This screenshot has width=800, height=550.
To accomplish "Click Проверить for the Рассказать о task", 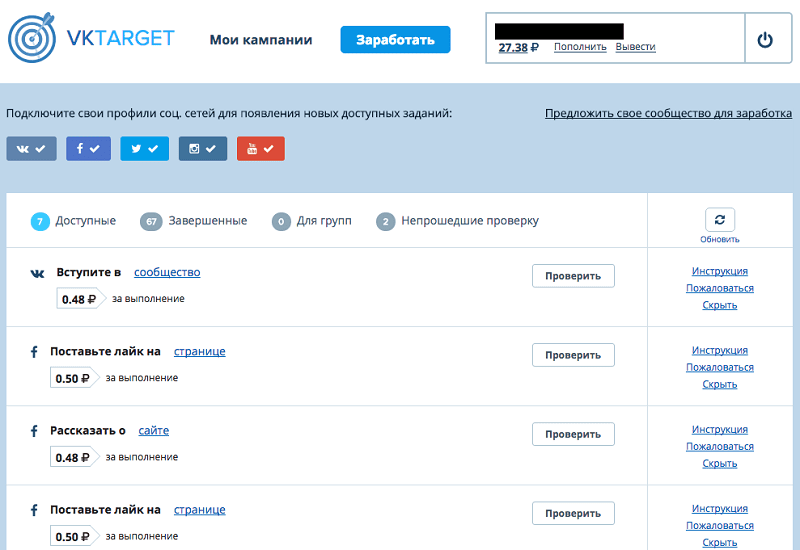I will (573, 434).
